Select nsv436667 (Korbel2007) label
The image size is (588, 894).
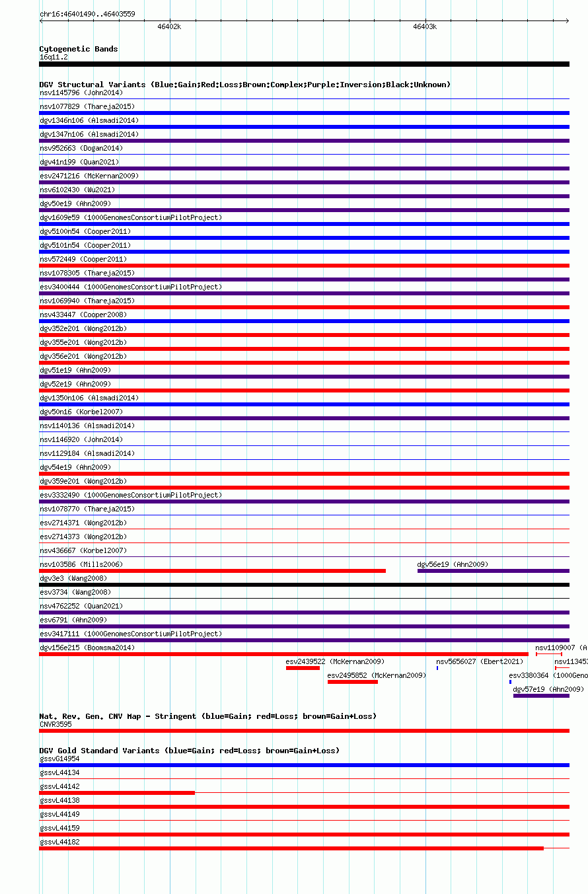(x=83, y=550)
